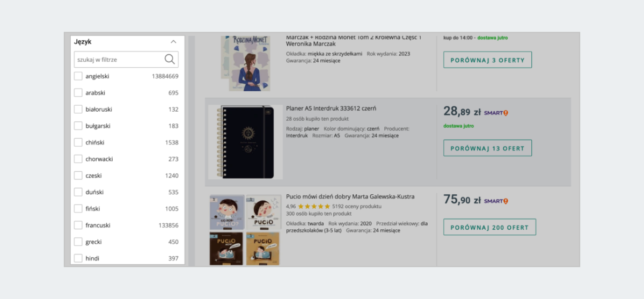Screen dimensions: 644x299
Task: Toggle the czeski language checkbox
Action: coord(78,176)
